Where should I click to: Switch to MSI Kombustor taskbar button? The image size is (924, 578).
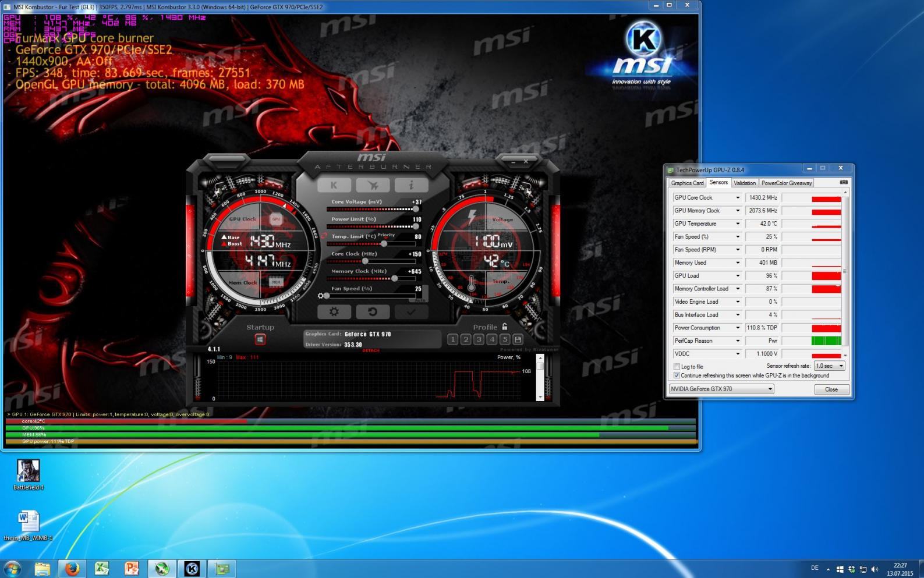(x=192, y=569)
